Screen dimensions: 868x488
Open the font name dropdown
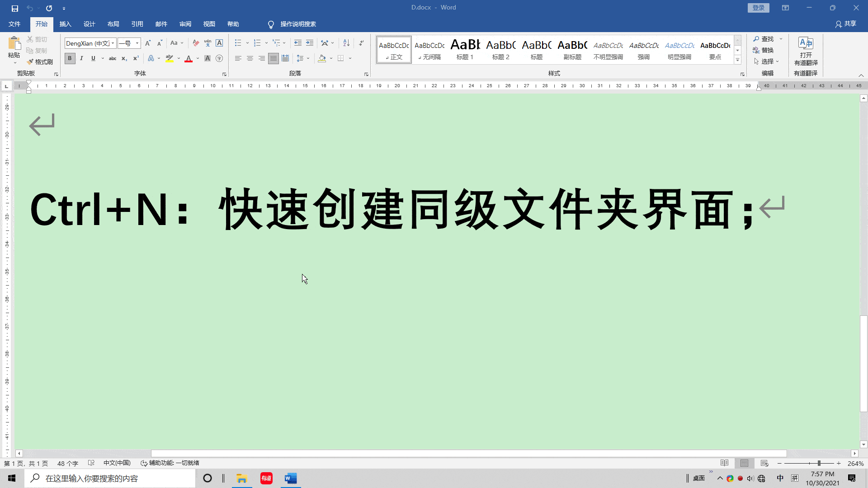click(113, 43)
